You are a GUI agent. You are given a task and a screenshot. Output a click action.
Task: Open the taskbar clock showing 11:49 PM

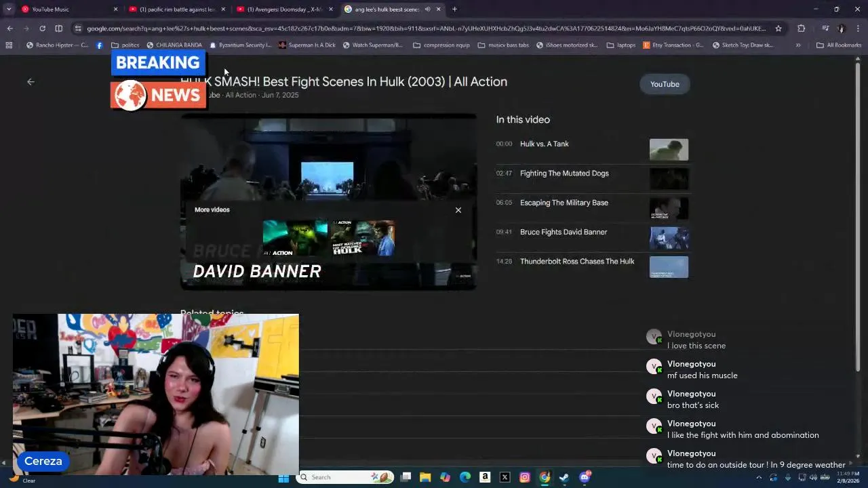coord(848,477)
